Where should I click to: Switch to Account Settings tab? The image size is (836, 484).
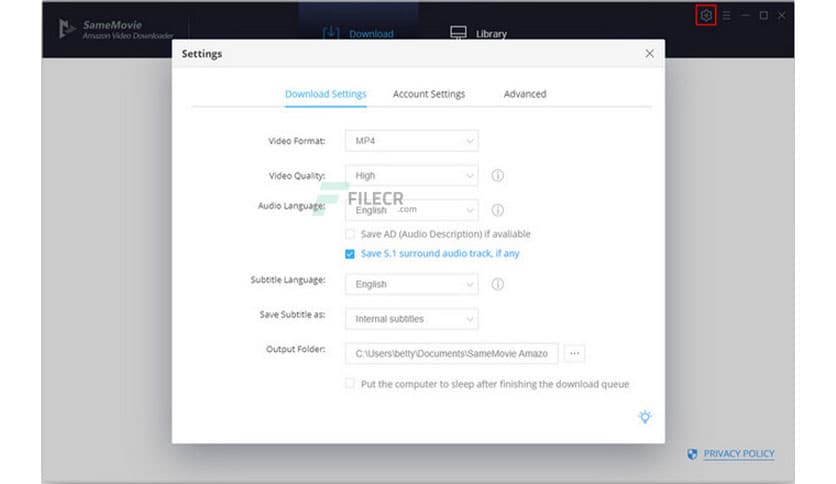click(x=429, y=94)
